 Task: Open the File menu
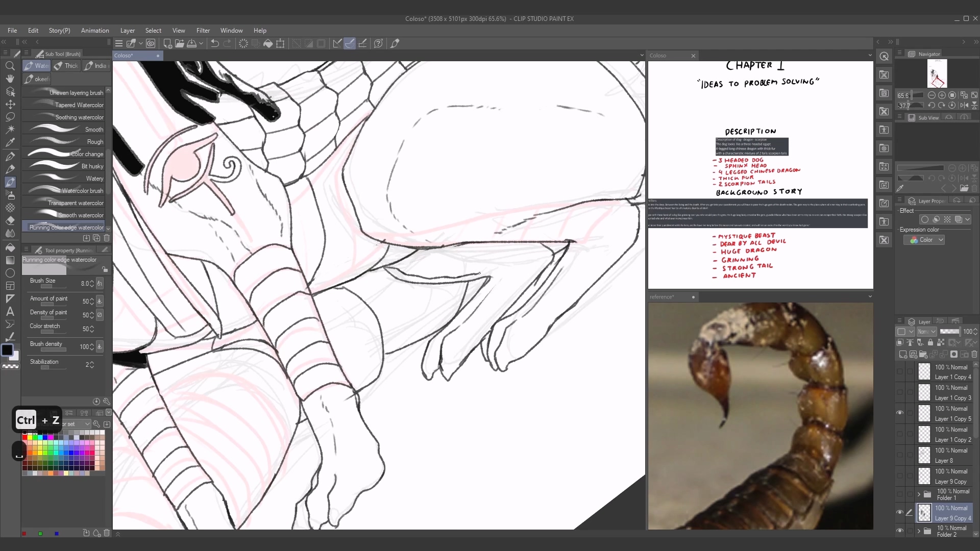[12, 31]
